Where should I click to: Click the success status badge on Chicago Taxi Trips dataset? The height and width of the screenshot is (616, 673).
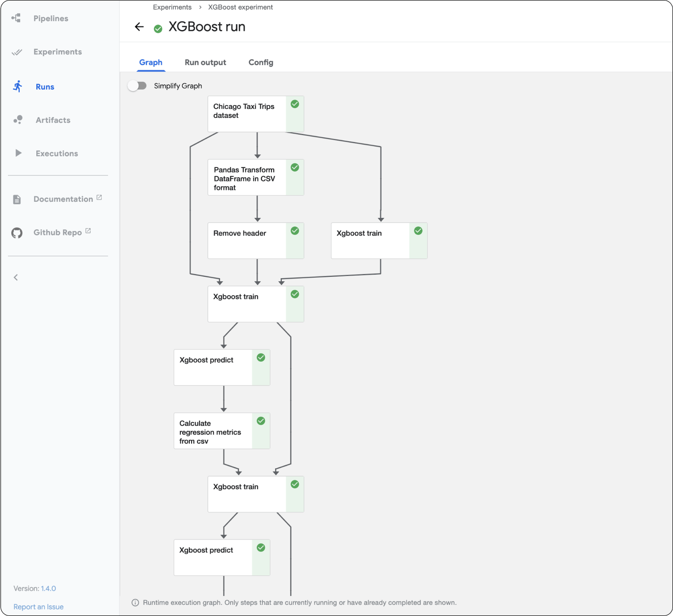[295, 104]
